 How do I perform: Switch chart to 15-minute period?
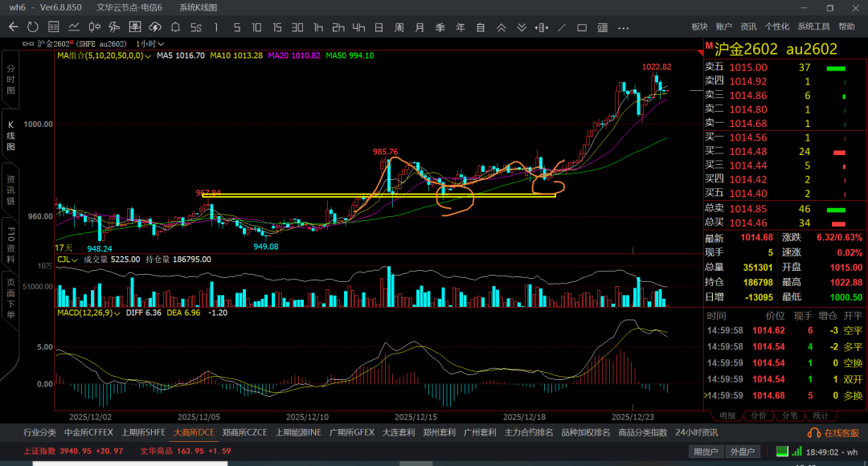click(277, 27)
